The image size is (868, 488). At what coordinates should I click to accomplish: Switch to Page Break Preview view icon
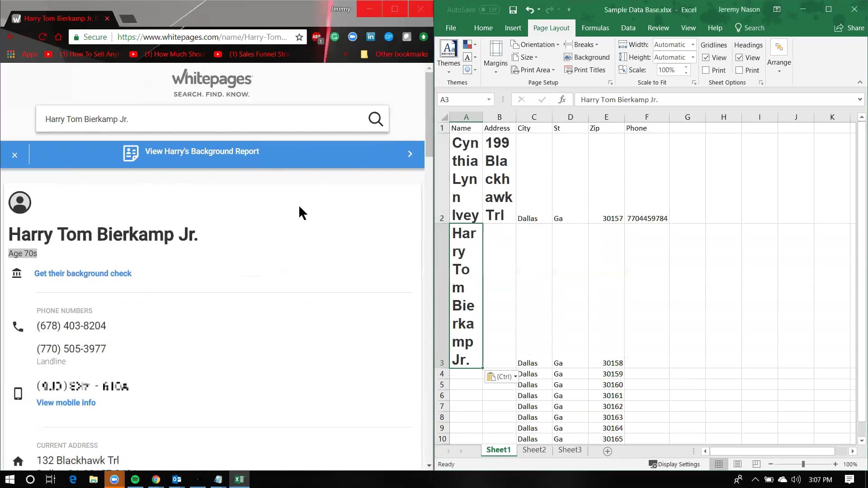[756, 464]
